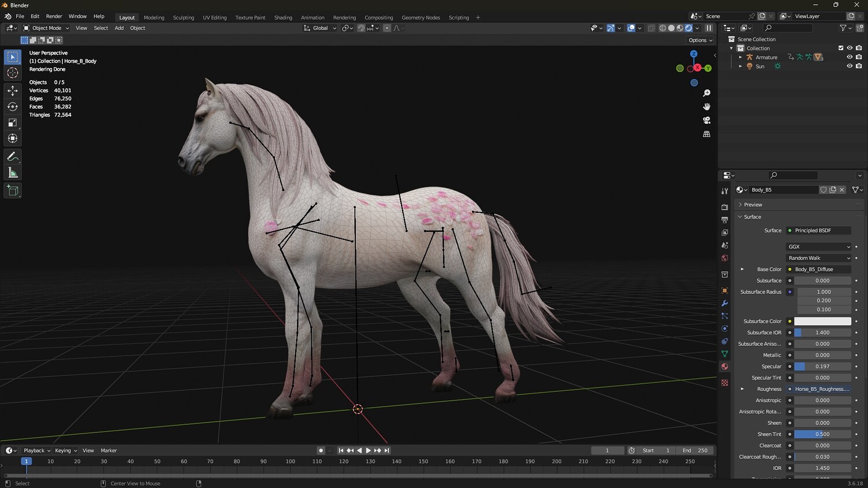
Task: Open the Global transform orientation dropdown
Action: 320,28
